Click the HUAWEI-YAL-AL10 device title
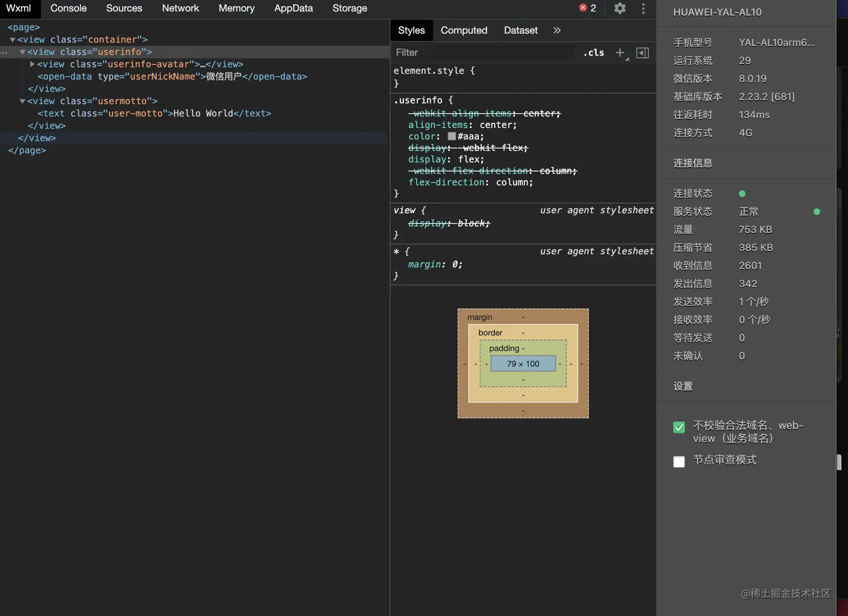This screenshot has height=616, width=848. click(717, 12)
